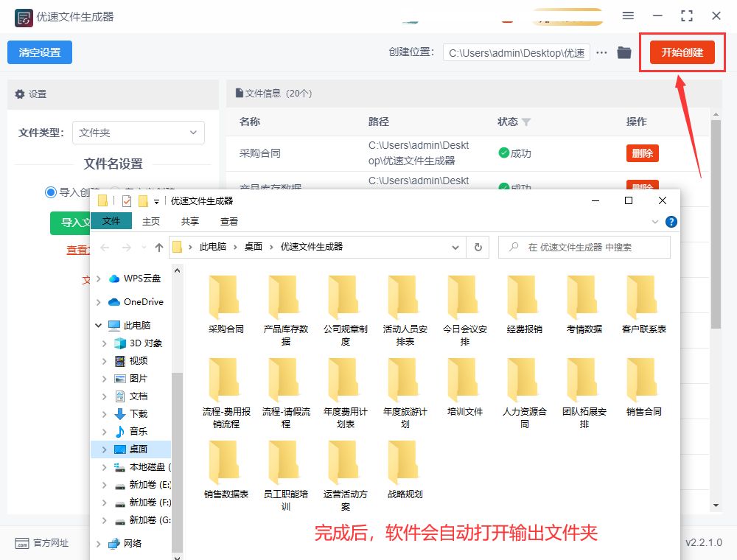Click the Explorer back arrow
Screen dimensions: 737x560
pos(105,247)
